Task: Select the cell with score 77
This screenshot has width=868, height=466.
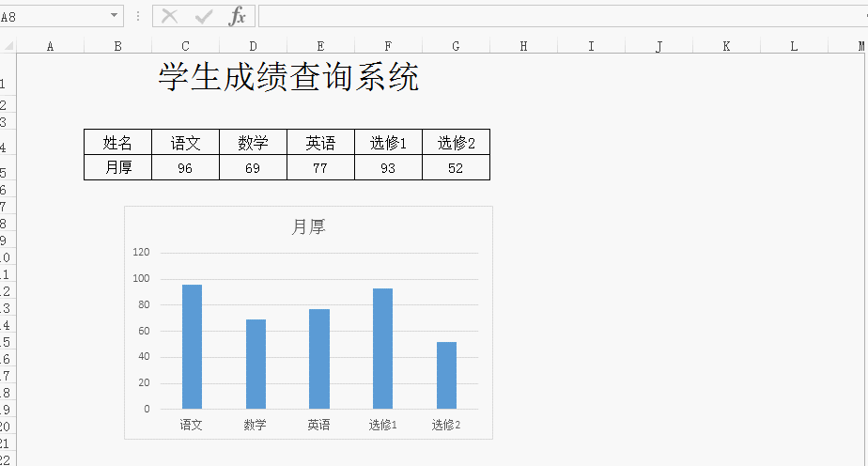Action: 320,167
